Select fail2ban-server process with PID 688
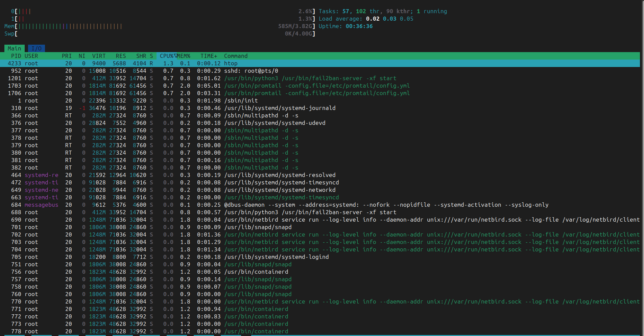Viewport: 644px width, 336px height. [x=320, y=212]
